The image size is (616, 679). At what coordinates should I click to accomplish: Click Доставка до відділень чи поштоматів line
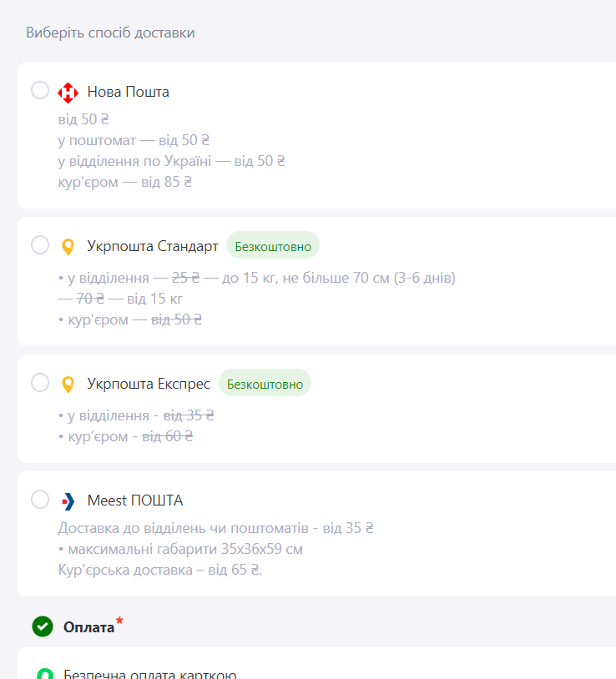tap(215, 528)
